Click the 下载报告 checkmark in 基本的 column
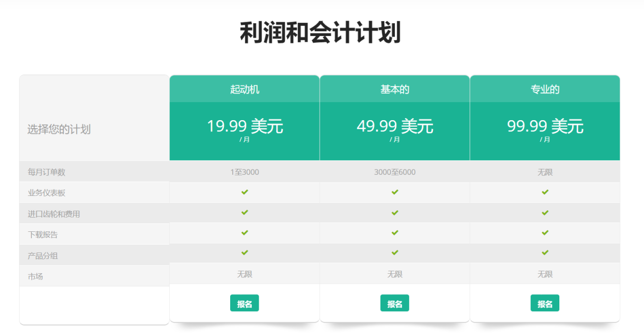This screenshot has width=644, height=333. tap(395, 233)
